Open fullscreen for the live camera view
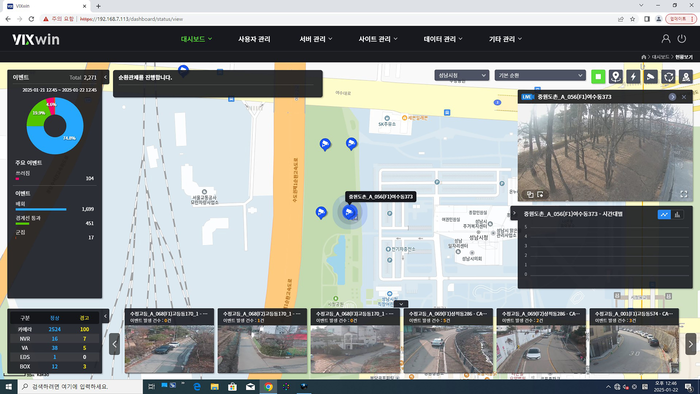 [683, 194]
